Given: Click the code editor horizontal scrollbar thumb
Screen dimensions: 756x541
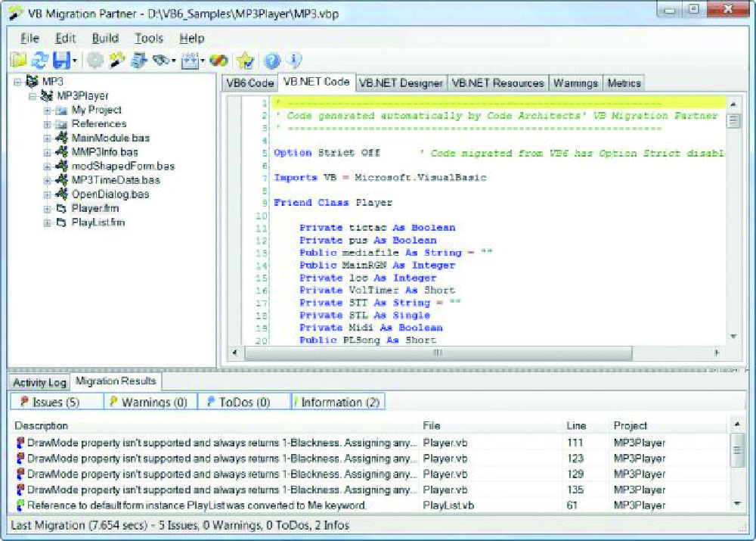Looking at the screenshot, I should 438,353.
